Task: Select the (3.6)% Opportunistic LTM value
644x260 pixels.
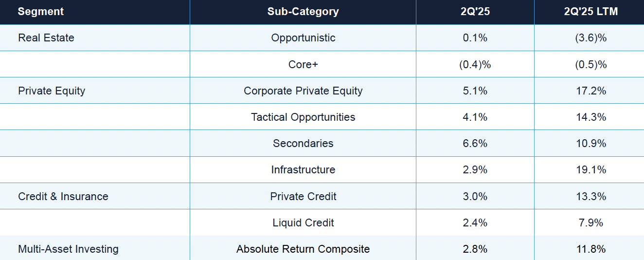Action: point(591,38)
